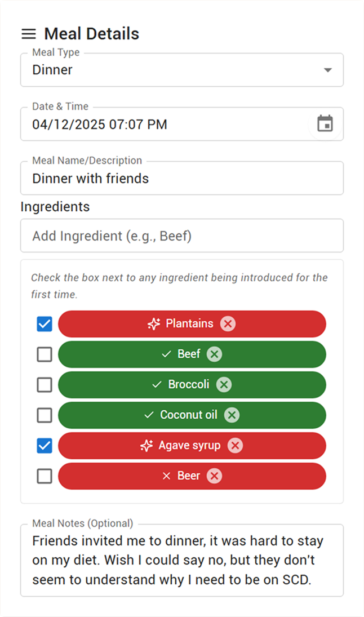Edit the Meal Notes text area
The image size is (364, 617).
tap(182, 560)
